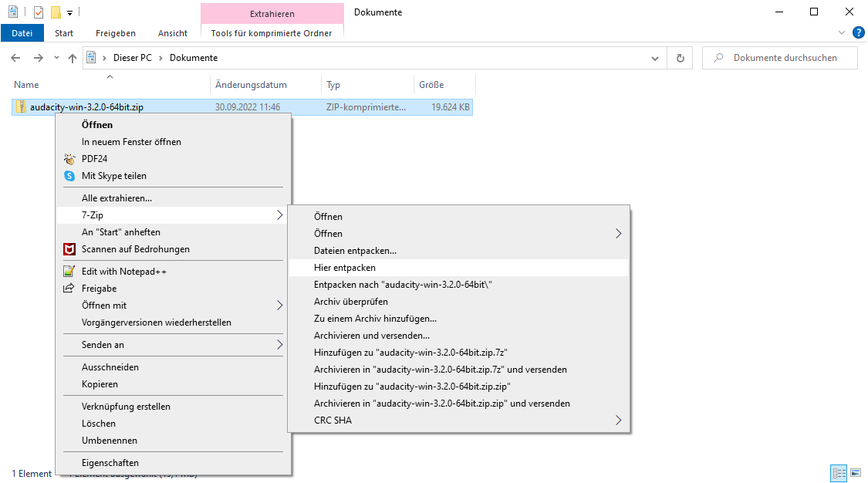Sort files by Änderungsdatum column
This screenshot has height=483, width=868.
coord(251,85)
